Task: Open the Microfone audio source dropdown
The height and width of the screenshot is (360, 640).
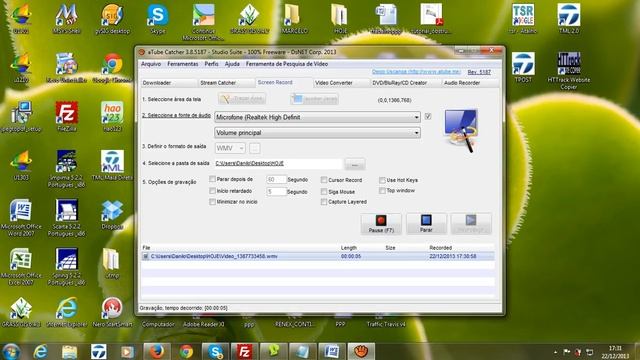Action: (317, 117)
